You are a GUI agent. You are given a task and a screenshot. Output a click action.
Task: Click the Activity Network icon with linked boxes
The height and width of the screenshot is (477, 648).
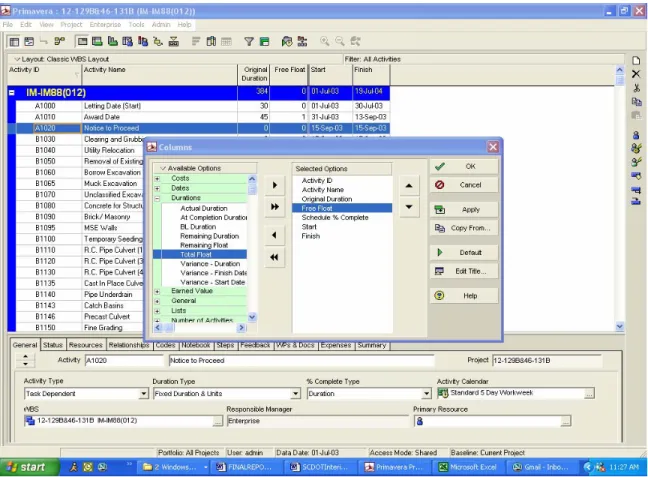click(60, 41)
